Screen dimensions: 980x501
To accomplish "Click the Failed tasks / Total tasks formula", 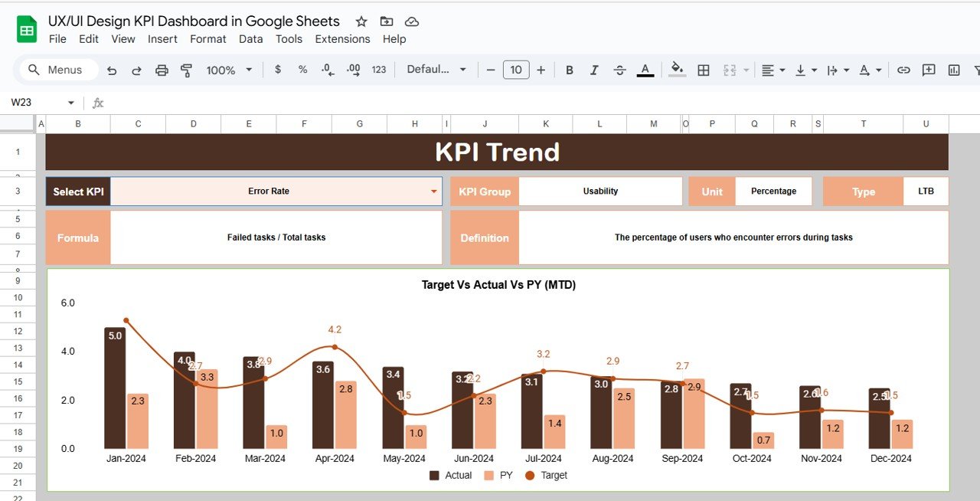I will (276, 237).
